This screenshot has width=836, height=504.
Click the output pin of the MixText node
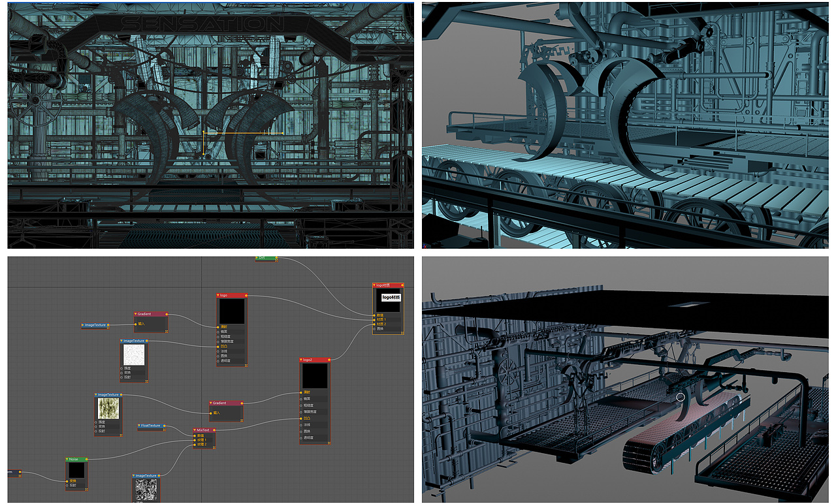[x=214, y=430]
